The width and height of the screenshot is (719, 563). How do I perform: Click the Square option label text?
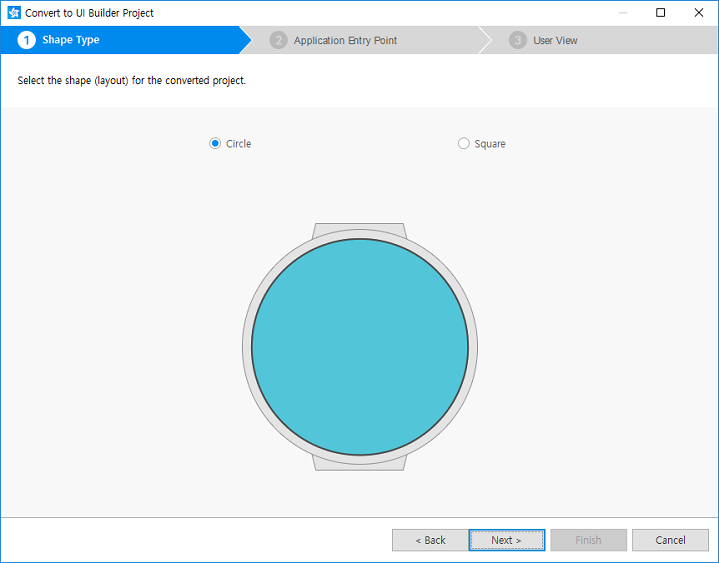coord(490,144)
